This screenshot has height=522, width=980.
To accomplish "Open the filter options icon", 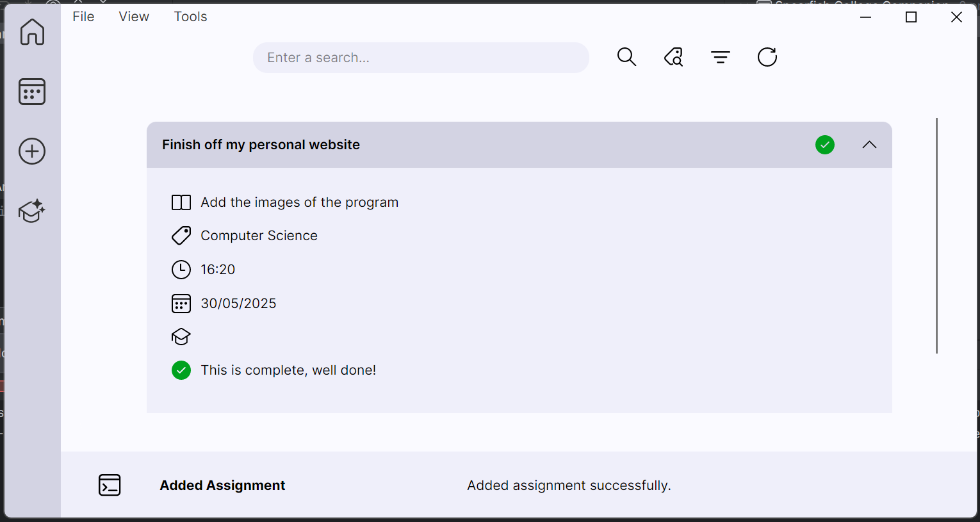I will (x=721, y=57).
